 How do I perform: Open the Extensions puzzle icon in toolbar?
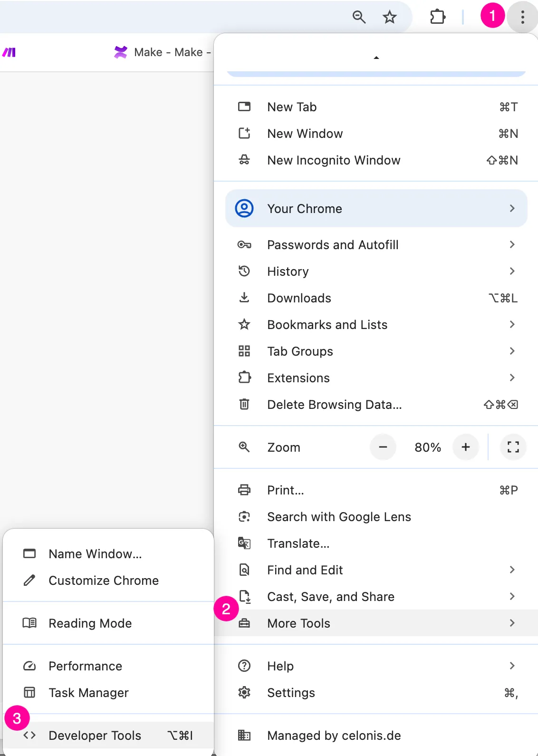pos(438,17)
